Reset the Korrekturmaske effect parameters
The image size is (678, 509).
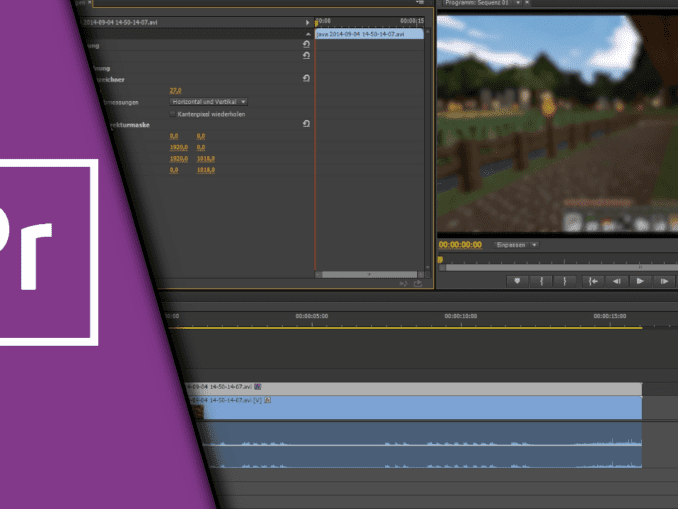tap(306, 124)
